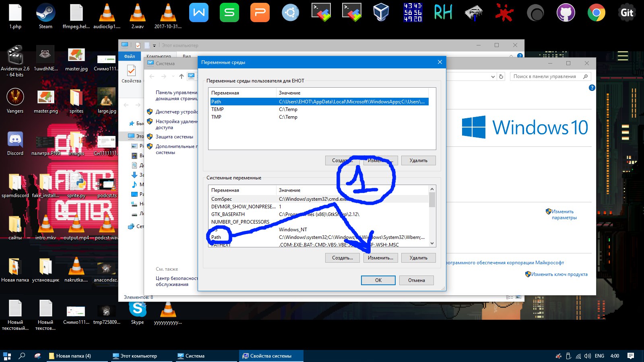Click Удалить for system variables
The height and width of the screenshot is (362, 644).
(x=419, y=258)
